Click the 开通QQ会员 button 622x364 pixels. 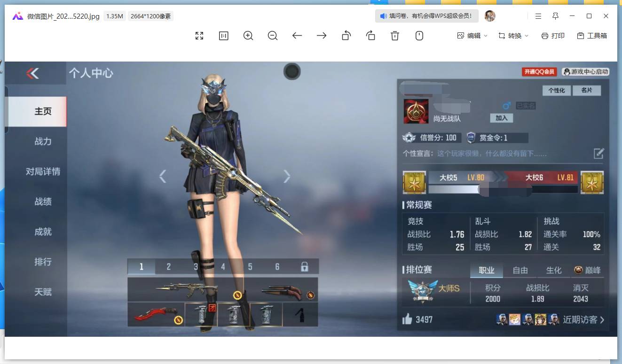click(x=539, y=72)
